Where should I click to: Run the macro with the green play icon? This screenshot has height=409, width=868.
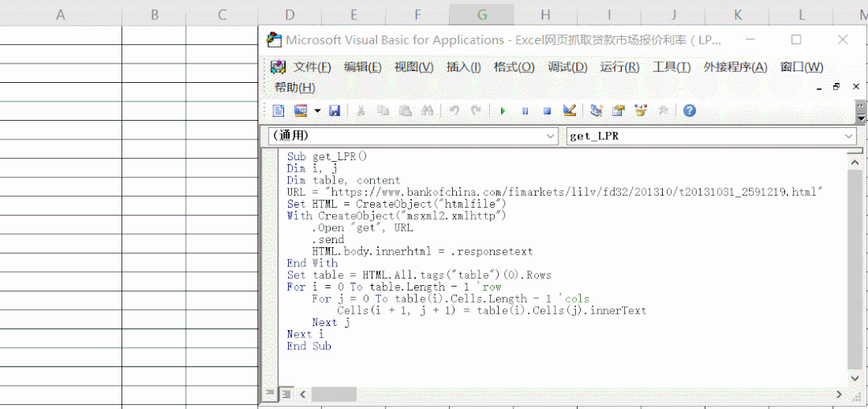click(x=503, y=111)
